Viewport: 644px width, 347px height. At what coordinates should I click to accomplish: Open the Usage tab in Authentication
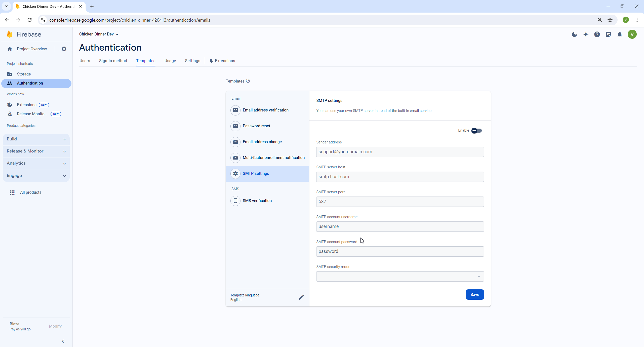[x=170, y=61]
